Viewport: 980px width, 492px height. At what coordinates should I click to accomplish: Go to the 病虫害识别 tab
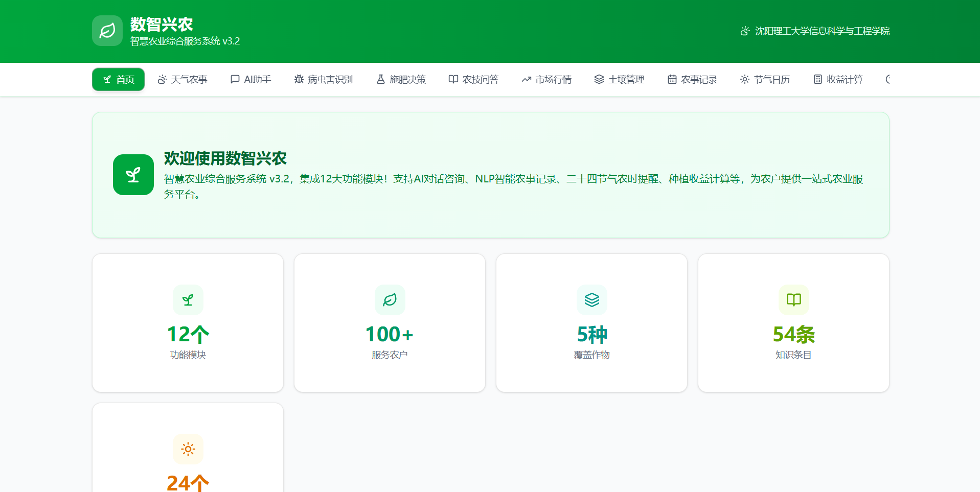[324, 79]
